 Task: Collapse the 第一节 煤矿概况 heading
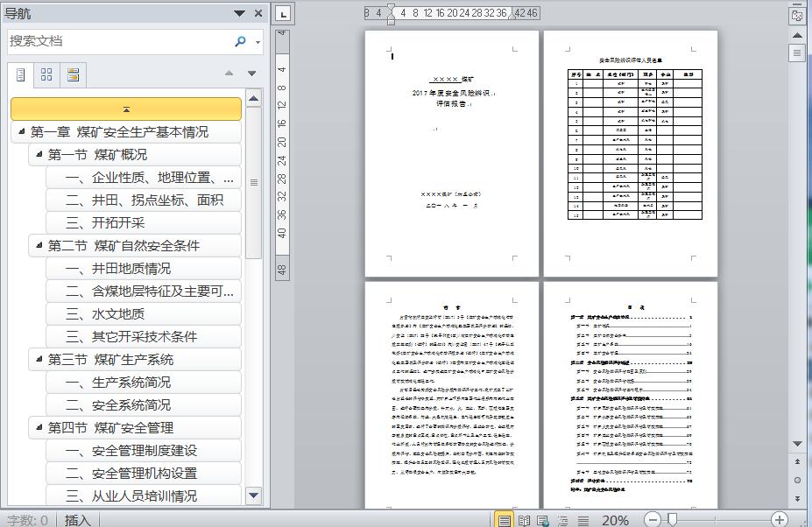39,154
